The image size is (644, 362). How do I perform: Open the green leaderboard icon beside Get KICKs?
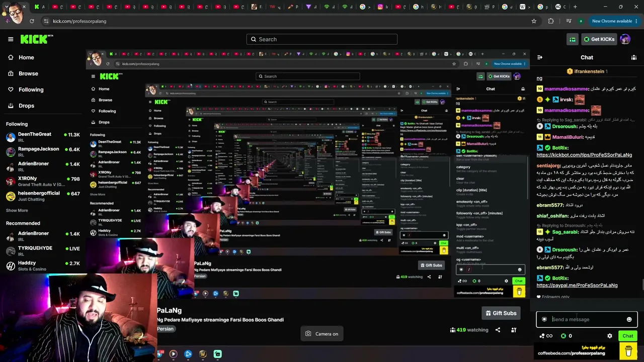coord(573,39)
